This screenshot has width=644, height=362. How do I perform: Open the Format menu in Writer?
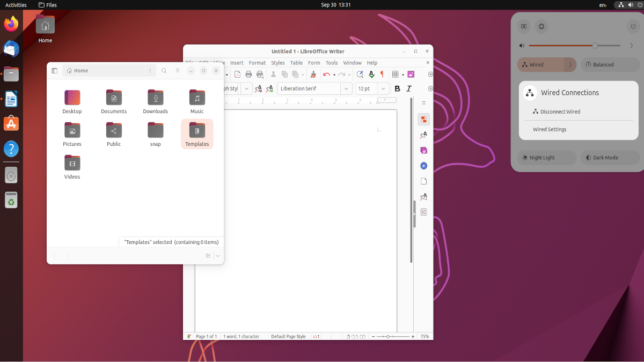[x=257, y=63]
